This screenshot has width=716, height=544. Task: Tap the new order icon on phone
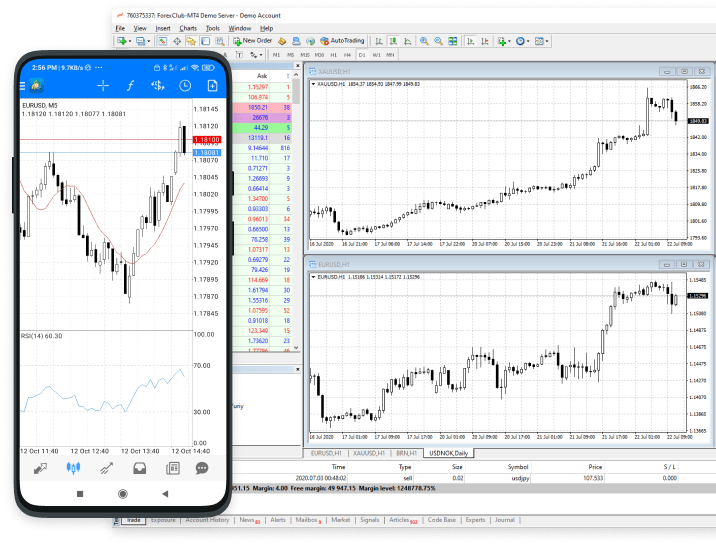[211, 86]
